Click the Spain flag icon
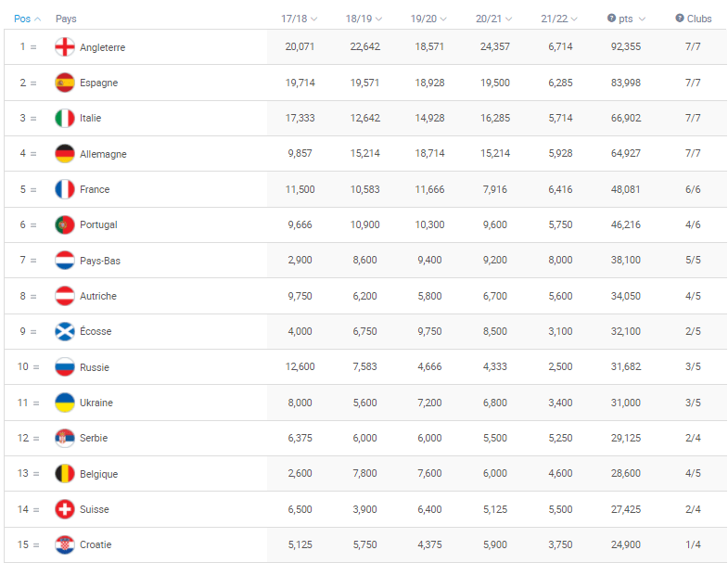Viewport: 728px width, 563px height. pos(65,83)
